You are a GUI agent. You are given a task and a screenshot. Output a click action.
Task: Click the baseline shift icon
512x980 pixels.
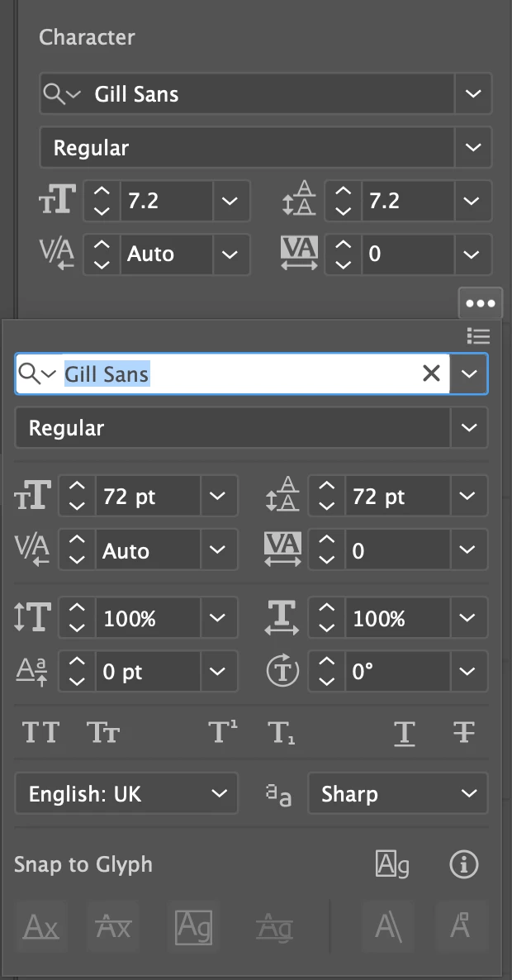[32, 673]
